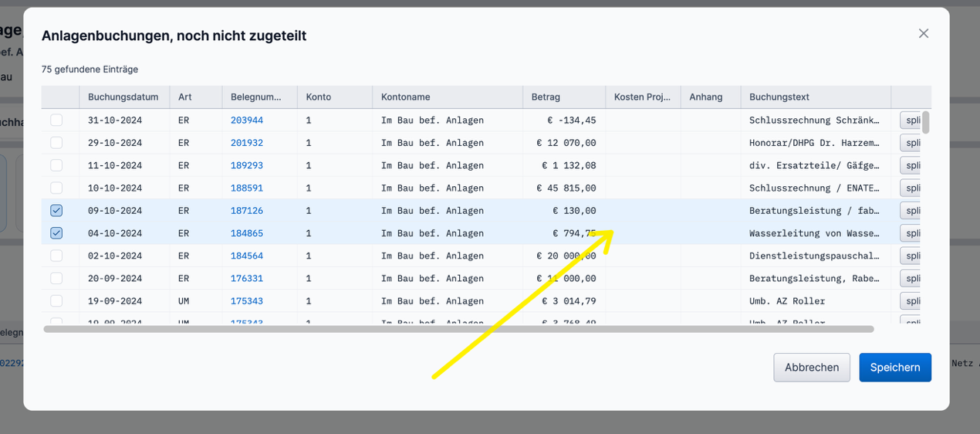Tick checkbox for row dated 02-10-2024
The width and height of the screenshot is (980, 434).
tap(56, 256)
